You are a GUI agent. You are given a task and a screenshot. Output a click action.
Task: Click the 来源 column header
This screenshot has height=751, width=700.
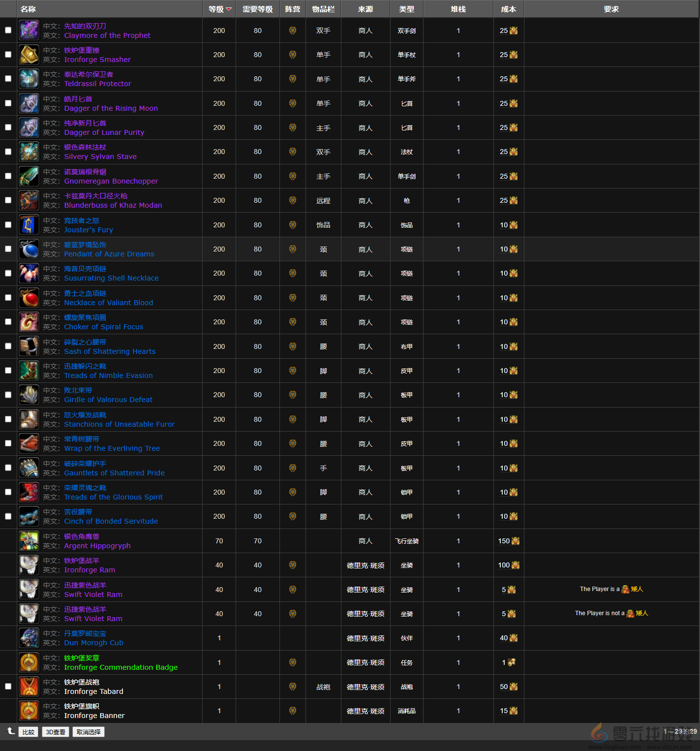pos(365,9)
